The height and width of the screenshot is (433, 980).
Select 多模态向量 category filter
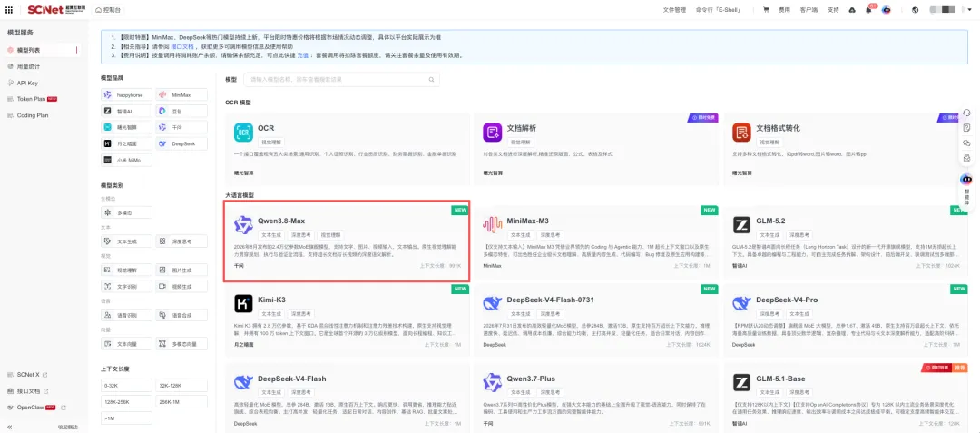point(181,344)
